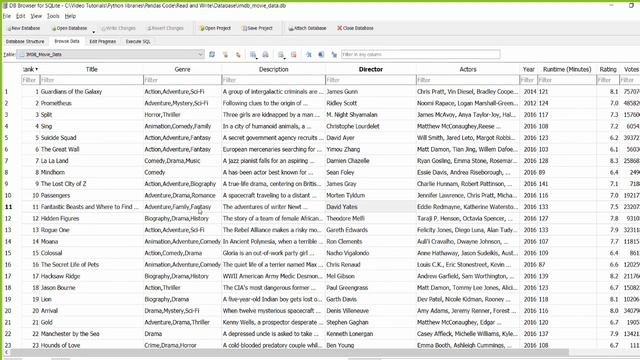Select the 'Damien Chazelle' director cell
This screenshot has height=360, width=640.
pos(371,161)
